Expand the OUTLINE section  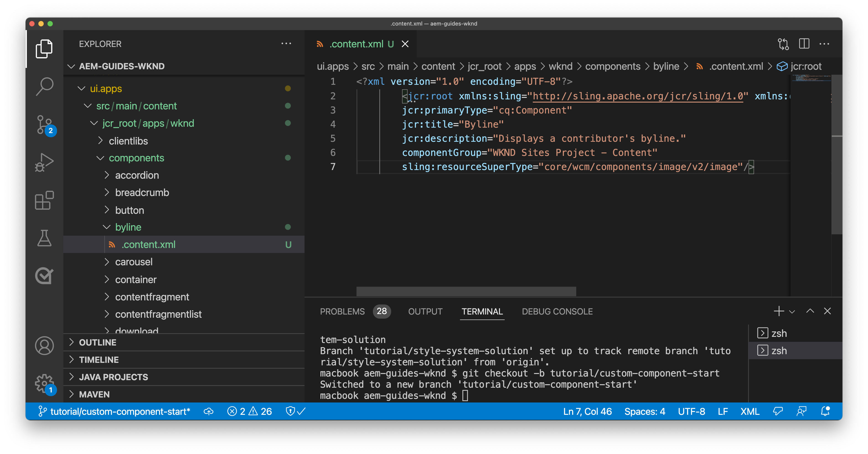[x=98, y=342]
